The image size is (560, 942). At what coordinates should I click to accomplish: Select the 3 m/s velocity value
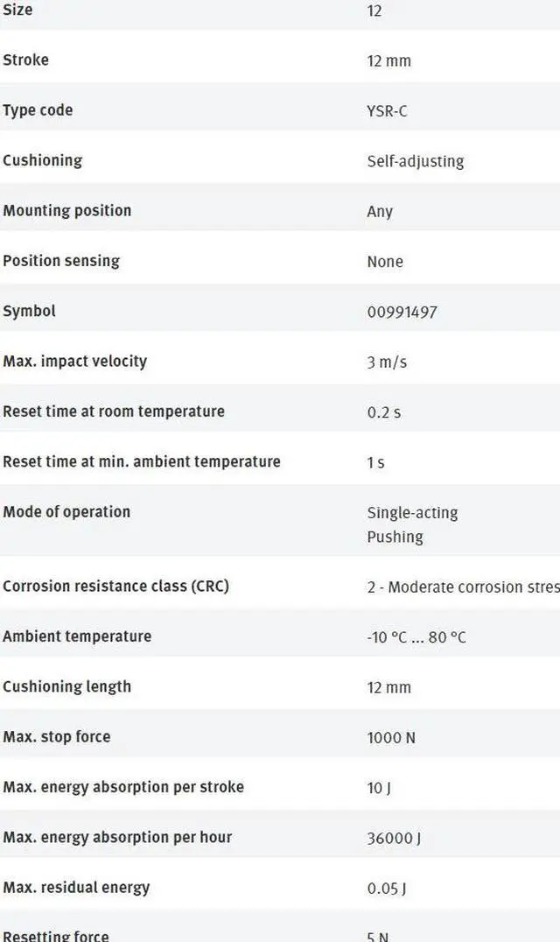click(387, 362)
